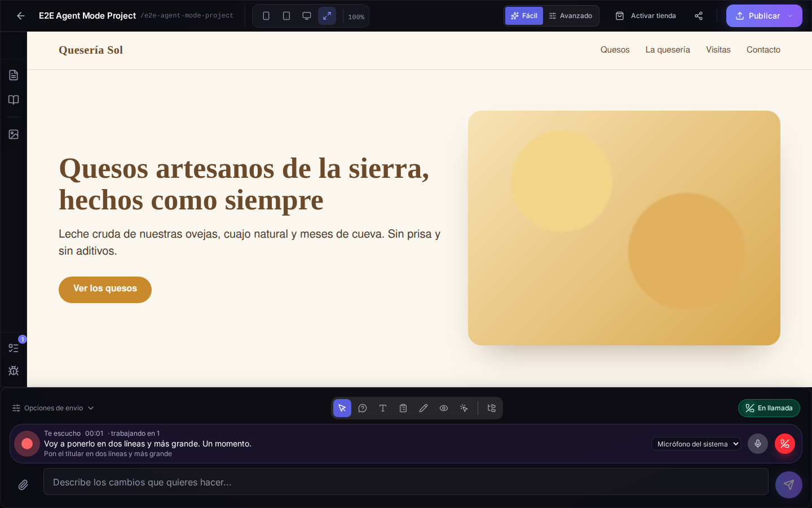The image size is (812, 508).
Task: Open the pages document icon in sidebar
Action: coord(14,75)
